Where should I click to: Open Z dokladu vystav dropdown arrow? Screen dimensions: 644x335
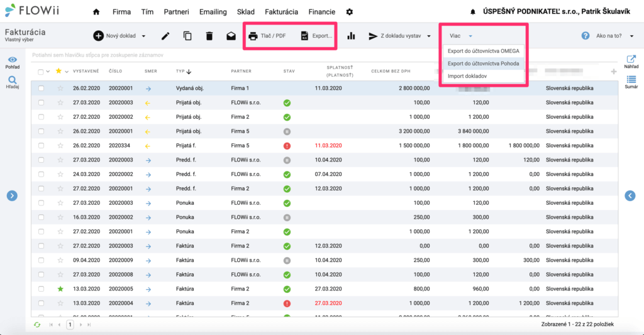pyautogui.click(x=429, y=36)
